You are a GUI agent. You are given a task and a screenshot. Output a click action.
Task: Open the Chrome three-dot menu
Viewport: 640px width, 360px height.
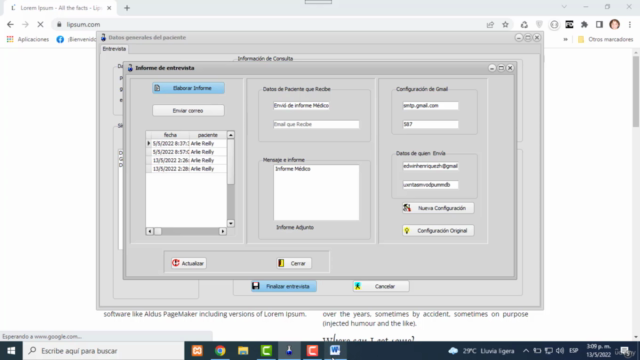point(630,24)
